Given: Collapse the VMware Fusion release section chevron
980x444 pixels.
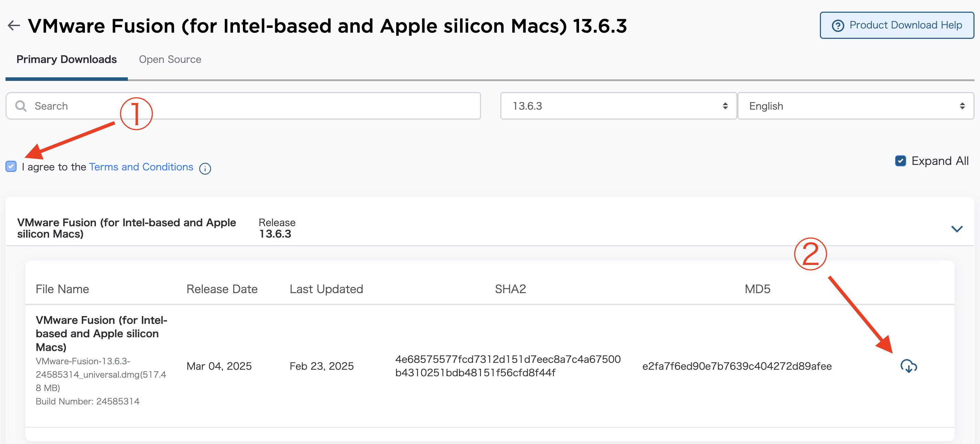Looking at the screenshot, I should pos(956,229).
